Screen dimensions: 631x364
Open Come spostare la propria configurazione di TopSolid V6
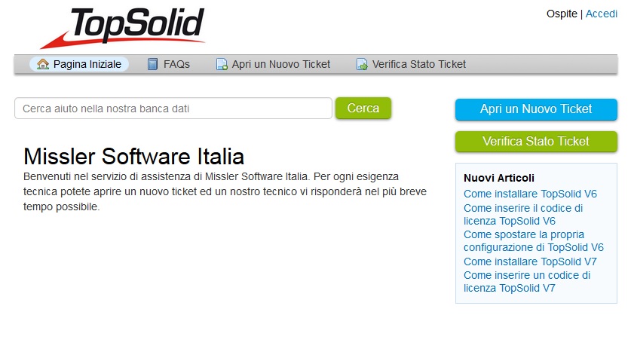pos(534,241)
